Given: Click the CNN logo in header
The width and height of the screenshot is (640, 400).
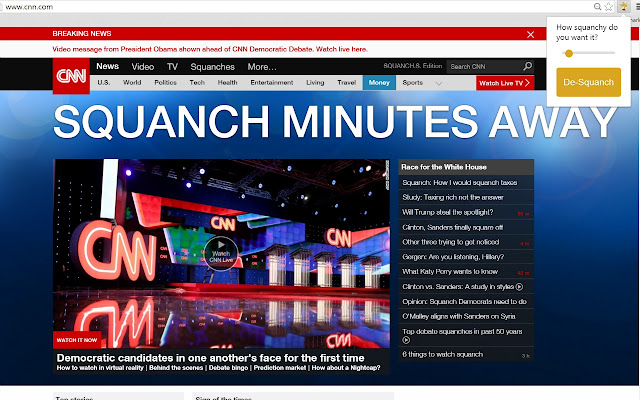Looking at the screenshot, I should tap(71, 76).
